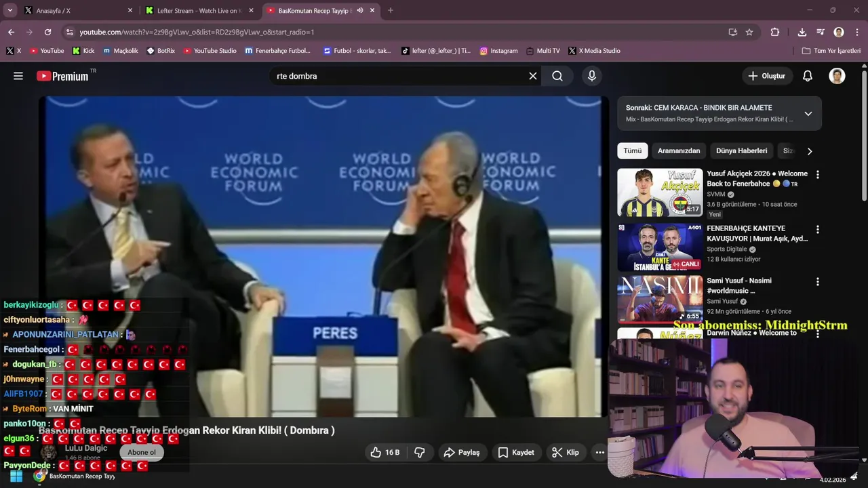Viewport: 868px width, 488px height.
Task: View site information icon in address bar
Action: pos(68,32)
